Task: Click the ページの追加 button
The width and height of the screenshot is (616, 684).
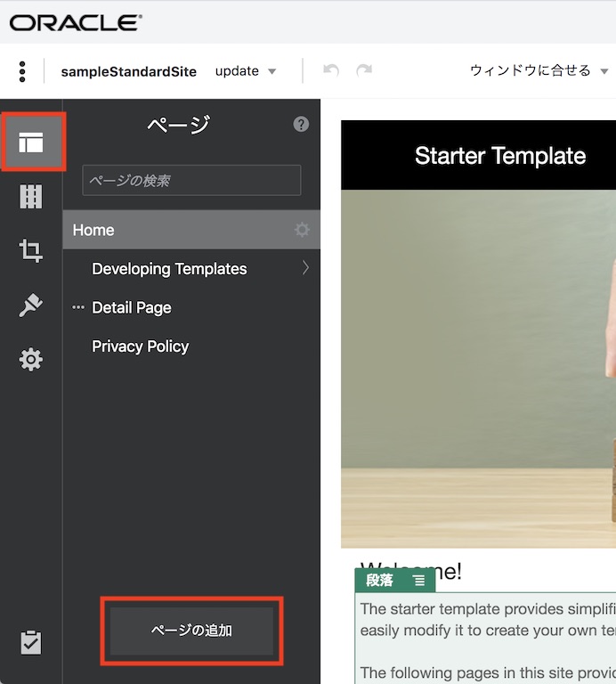Action: click(x=191, y=631)
